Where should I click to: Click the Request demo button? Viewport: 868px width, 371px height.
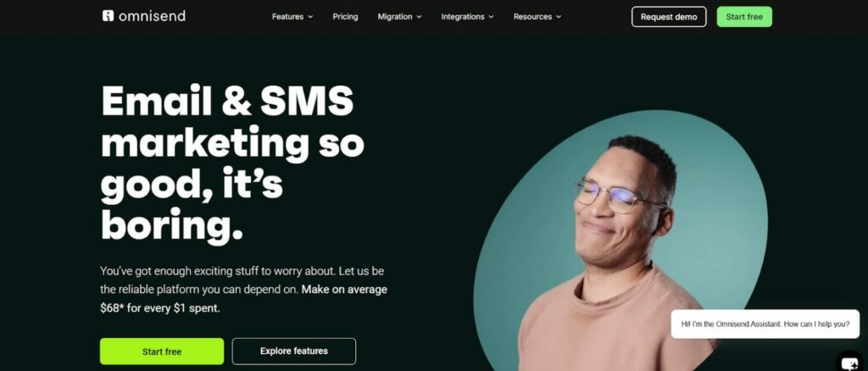click(669, 17)
